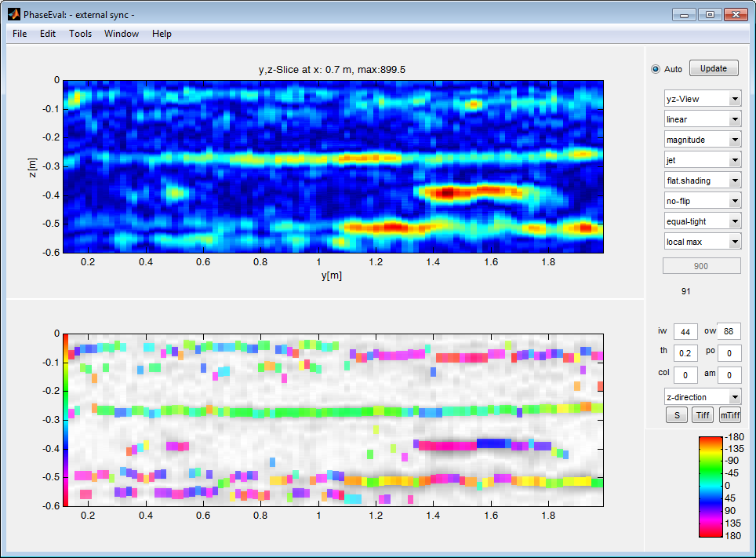This screenshot has height=558, width=756.
Task: Open the Edit menu
Action: (x=48, y=34)
